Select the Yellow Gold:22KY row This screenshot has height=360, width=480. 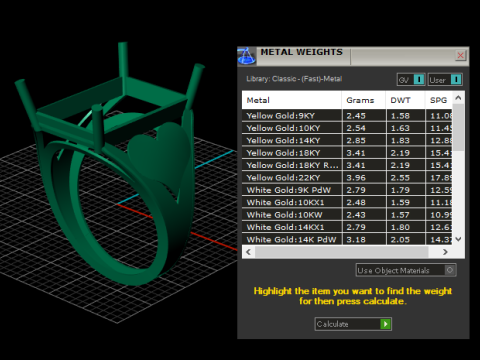tap(347, 178)
